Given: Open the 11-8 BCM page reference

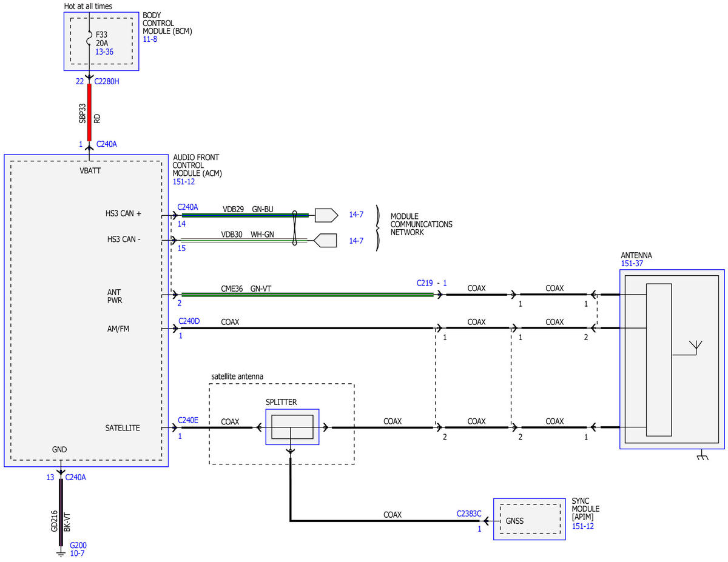Looking at the screenshot, I should coord(150,39).
